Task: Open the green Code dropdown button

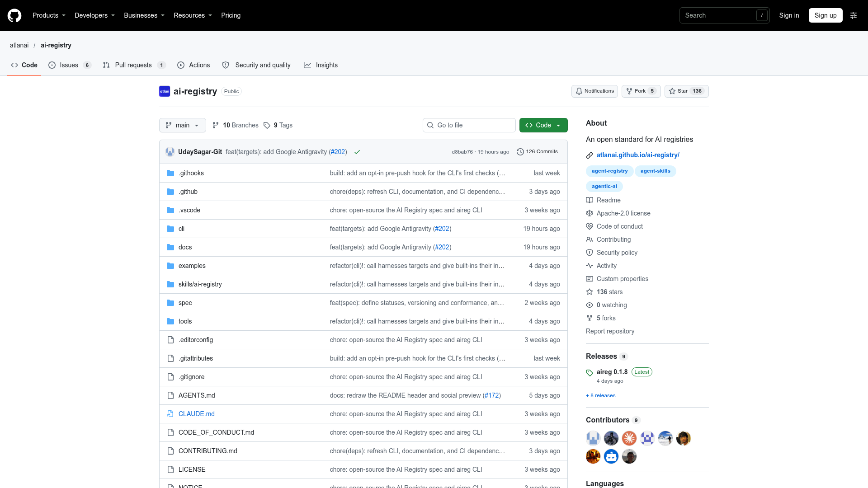Action: (543, 125)
